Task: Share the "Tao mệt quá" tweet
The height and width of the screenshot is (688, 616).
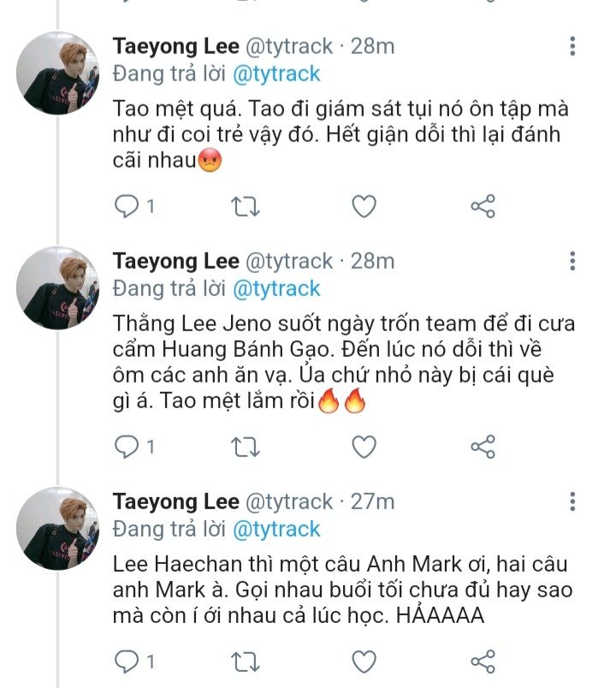Action: (x=483, y=206)
